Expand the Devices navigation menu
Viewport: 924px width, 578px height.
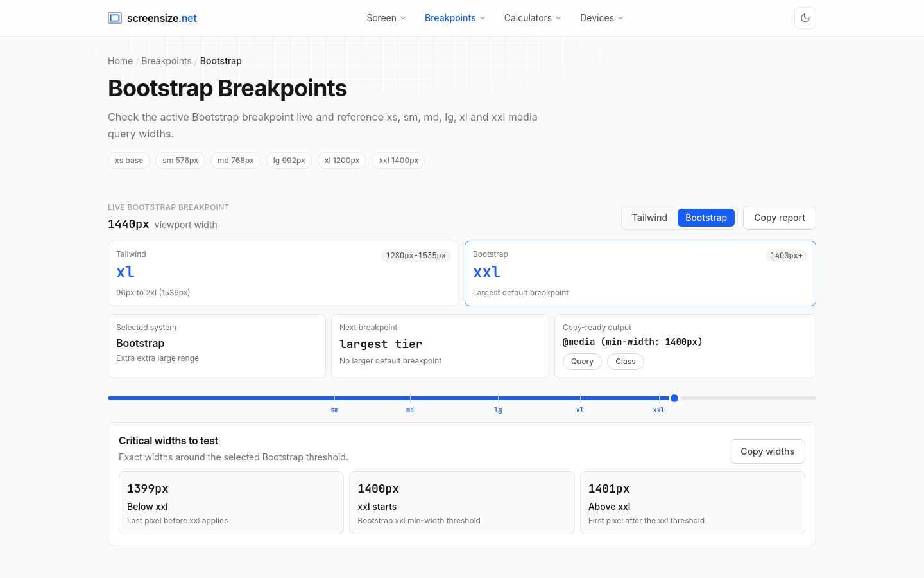pyautogui.click(x=602, y=18)
